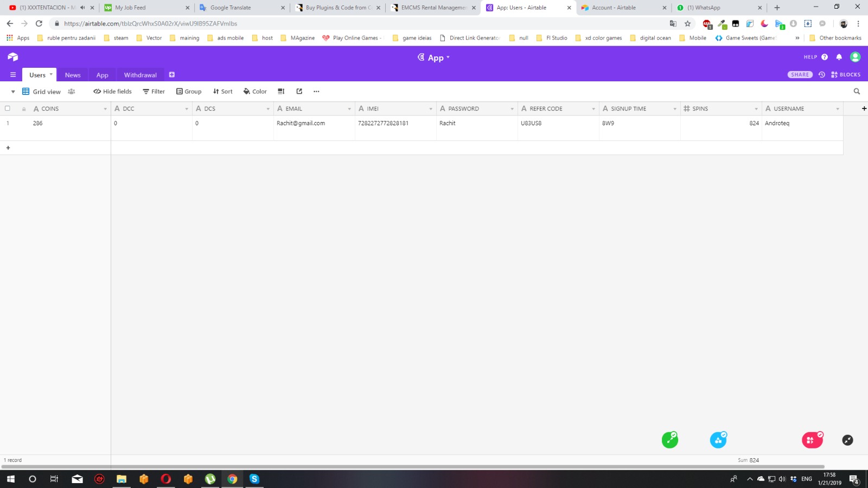
Task: Click the SHARE button
Action: point(800,75)
